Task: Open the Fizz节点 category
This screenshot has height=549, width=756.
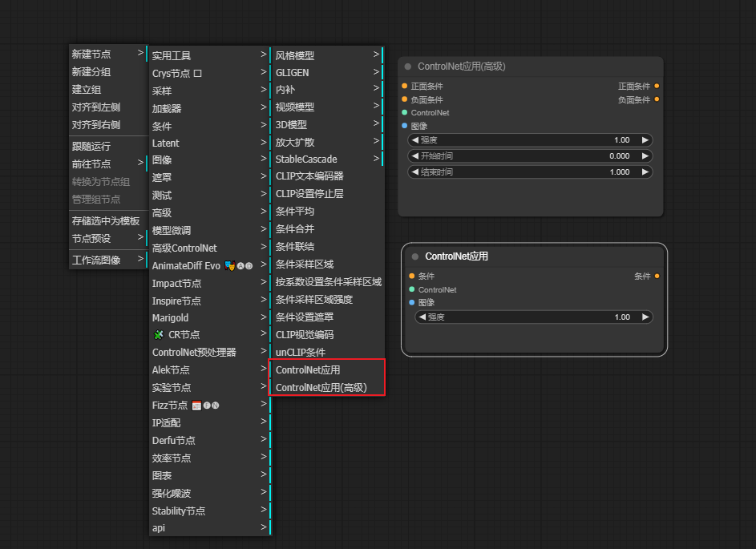Action: pyautogui.click(x=210, y=405)
